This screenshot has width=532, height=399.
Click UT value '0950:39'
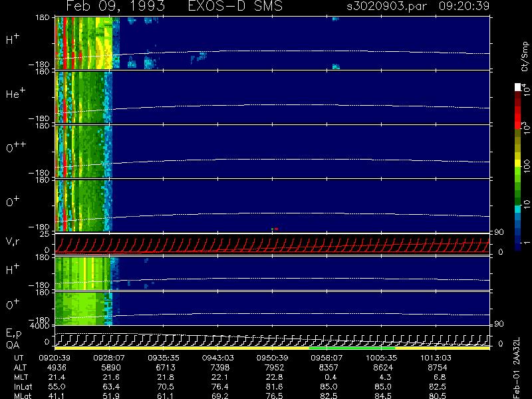(x=272, y=358)
